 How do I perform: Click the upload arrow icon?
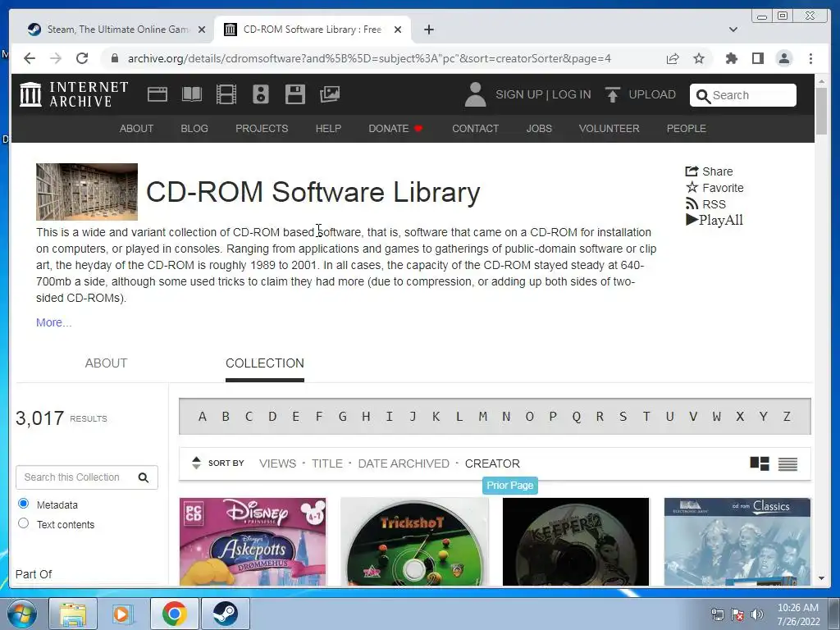coord(612,95)
